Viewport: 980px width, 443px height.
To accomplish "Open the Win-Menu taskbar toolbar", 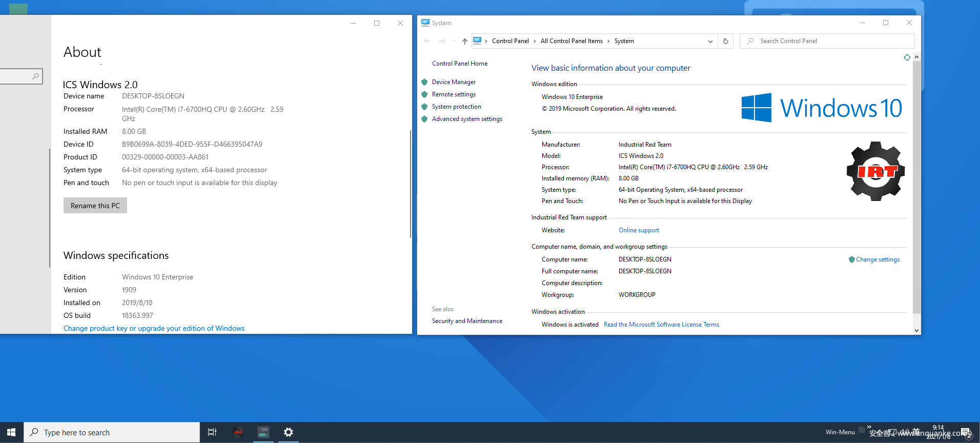I will [840, 432].
